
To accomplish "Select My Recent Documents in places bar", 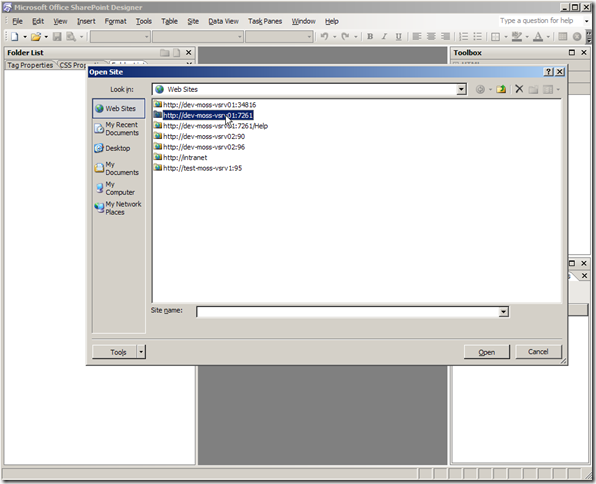I will pos(119,129).
